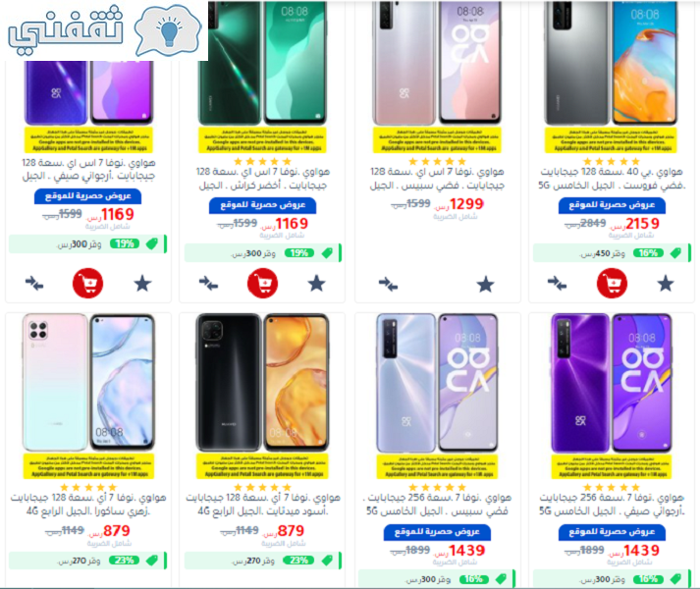Viewport: 700px width, 589px height.
Task: Add Huawei P40 silver to cart
Action: [x=612, y=283]
